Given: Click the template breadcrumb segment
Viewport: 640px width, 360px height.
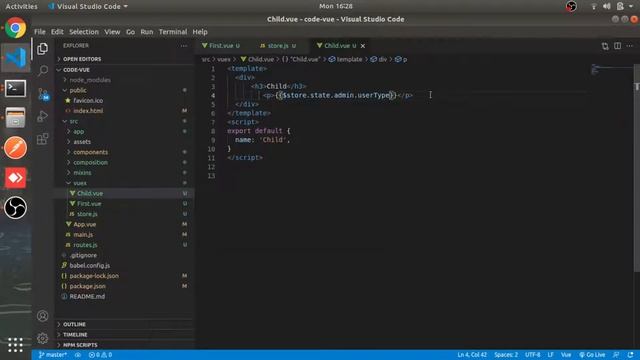Looking at the screenshot, I should (x=346, y=60).
